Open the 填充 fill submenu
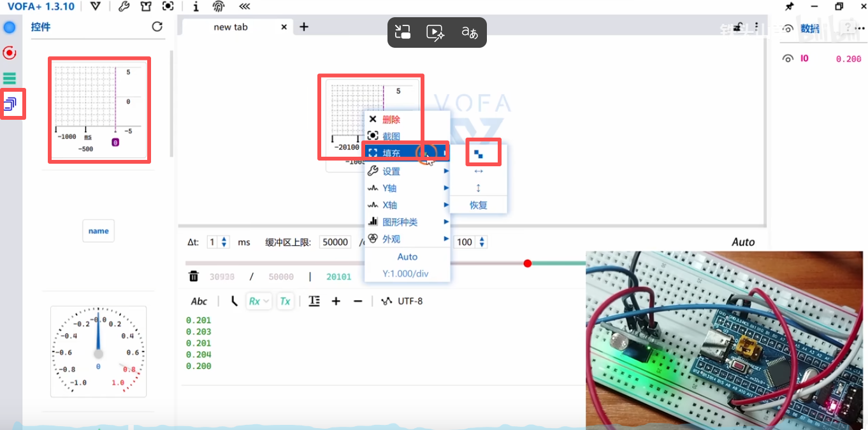 click(x=407, y=153)
